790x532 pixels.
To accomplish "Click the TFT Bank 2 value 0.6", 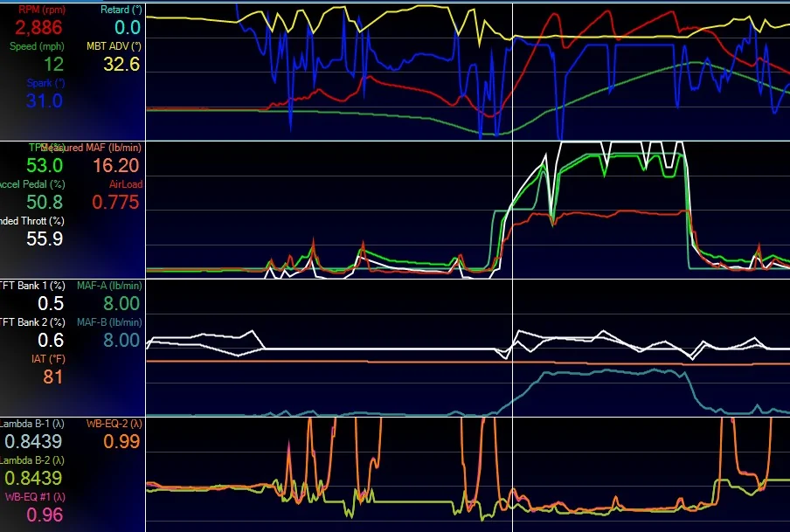I will [51, 341].
